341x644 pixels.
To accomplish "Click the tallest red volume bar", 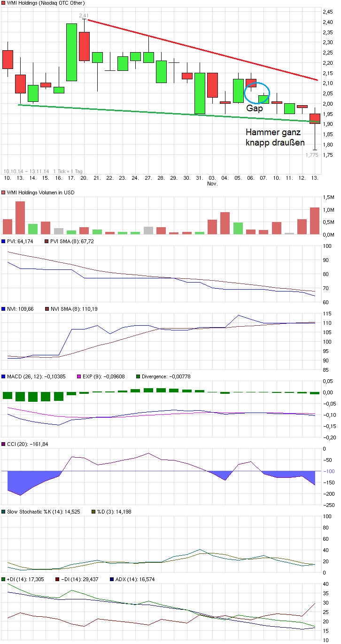I will tap(20, 217).
